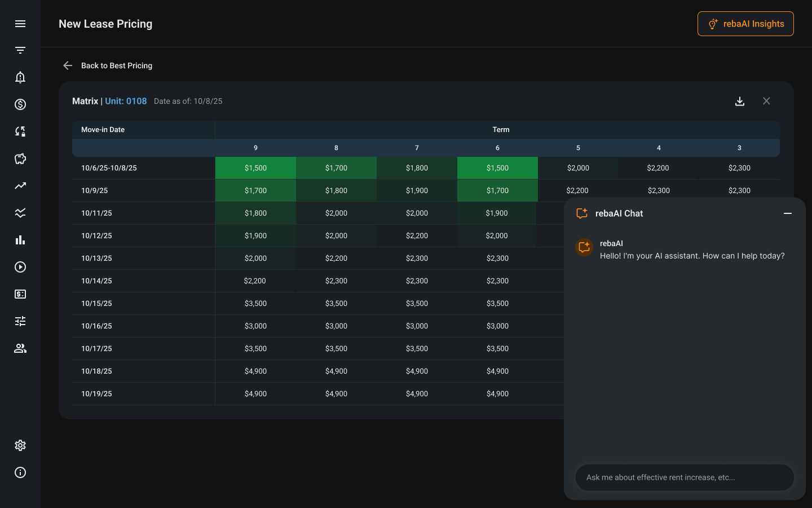
Task: Select $2,000 for 10/13/25 term 9
Action: [x=255, y=259]
